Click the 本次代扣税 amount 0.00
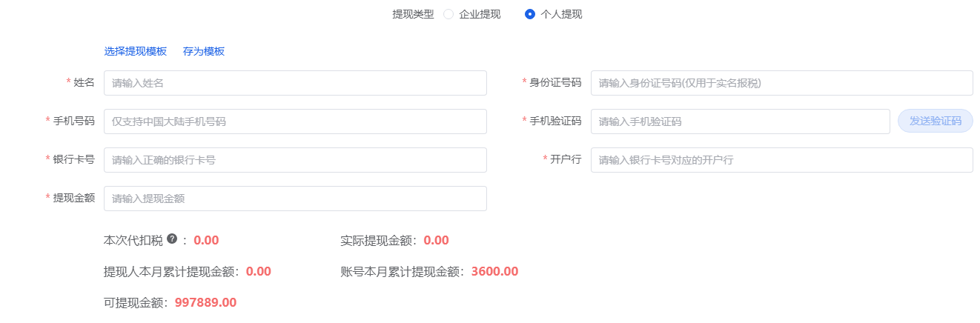The height and width of the screenshot is (323, 980). (206, 240)
